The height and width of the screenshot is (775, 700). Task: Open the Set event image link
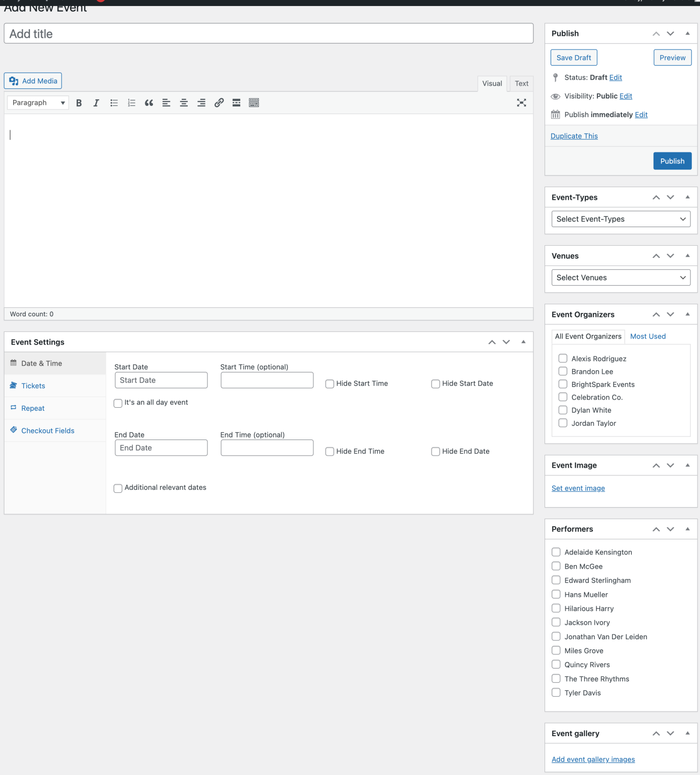click(578, 488)
